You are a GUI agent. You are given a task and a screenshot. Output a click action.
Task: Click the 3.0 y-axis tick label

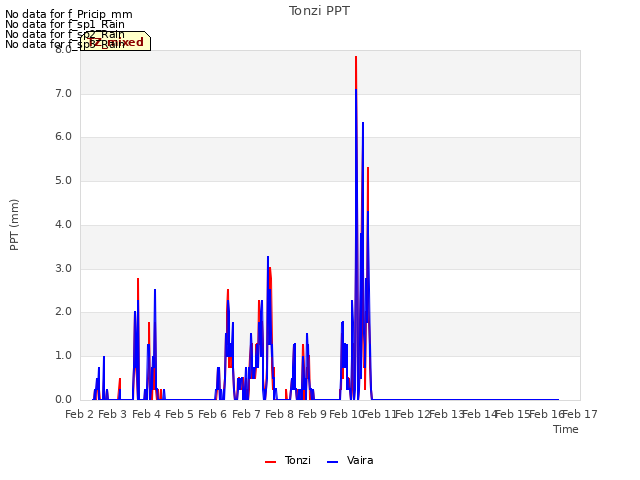coord(63,269)
